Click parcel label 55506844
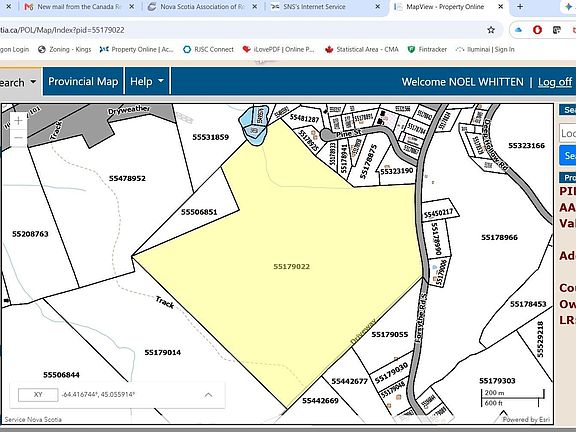The width and height of the screenshot is (576, 432). (61, 375)
